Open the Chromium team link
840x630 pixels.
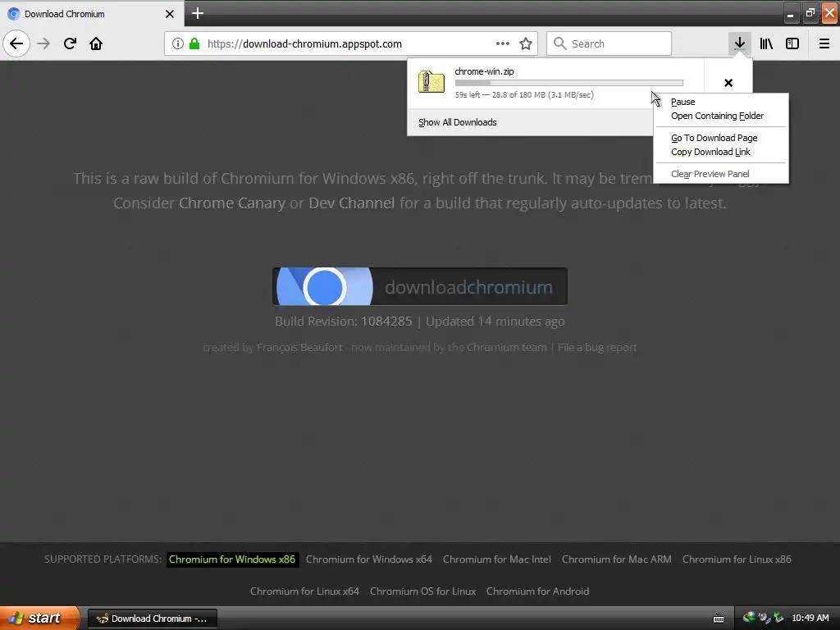point(506,347)
